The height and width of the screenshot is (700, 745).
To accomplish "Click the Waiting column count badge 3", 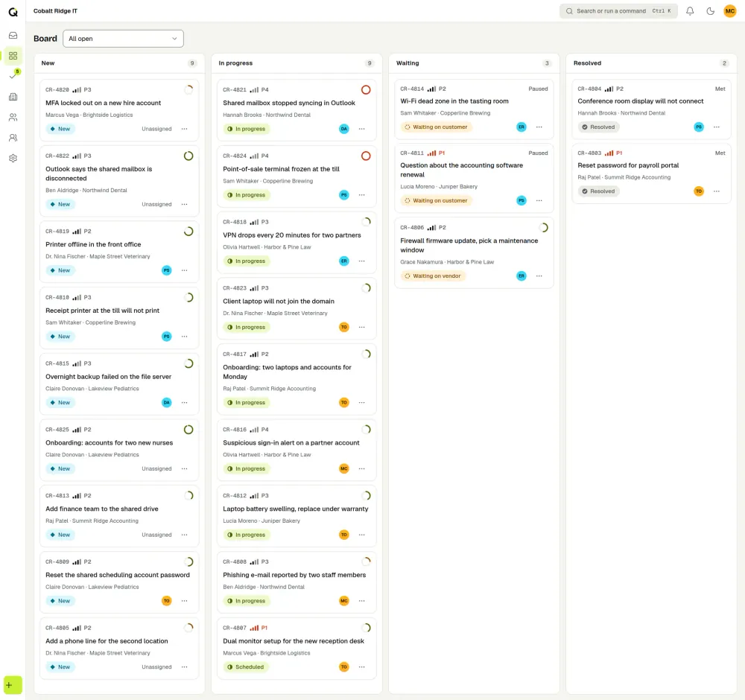I will tap(547, 63).
